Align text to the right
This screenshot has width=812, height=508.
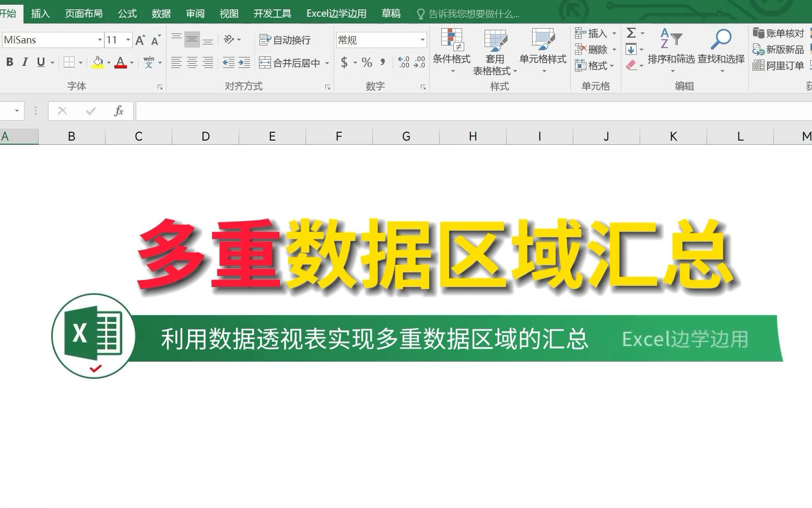[x=208, y=63]
